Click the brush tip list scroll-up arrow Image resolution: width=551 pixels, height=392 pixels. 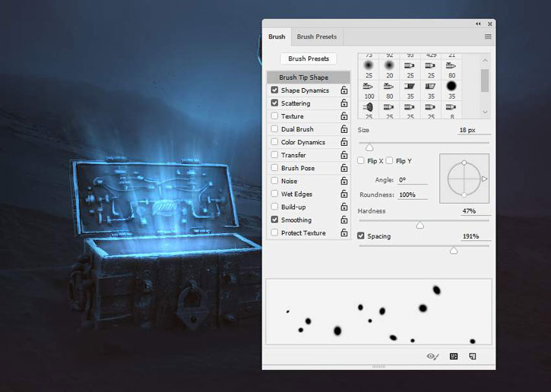tap(485, 61)
